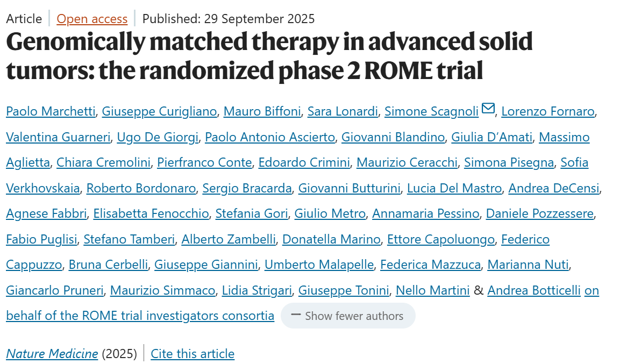Open Giancarlo Pruneri author link
The height and width of the screenshot is (364, 620).
(54, 290)
